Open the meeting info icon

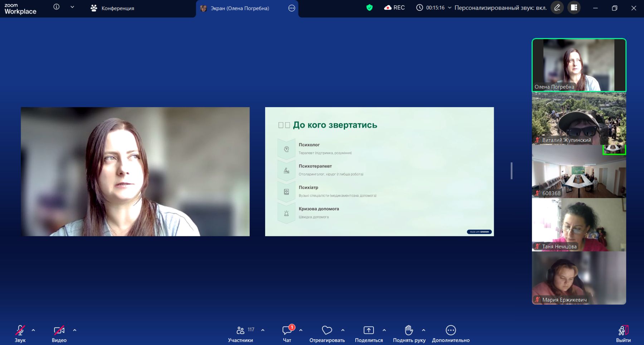click(57, 7)
